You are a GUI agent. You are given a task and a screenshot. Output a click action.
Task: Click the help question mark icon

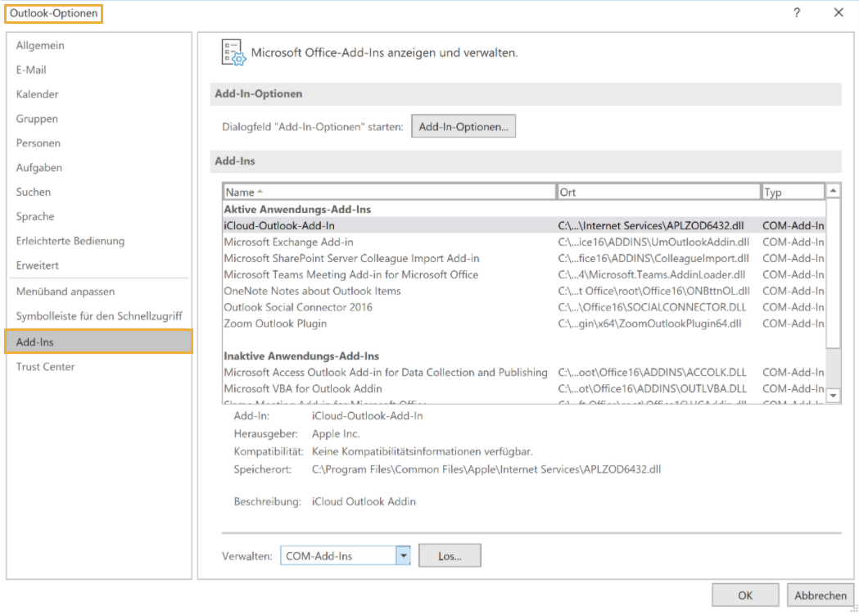[x=797, y=12]
